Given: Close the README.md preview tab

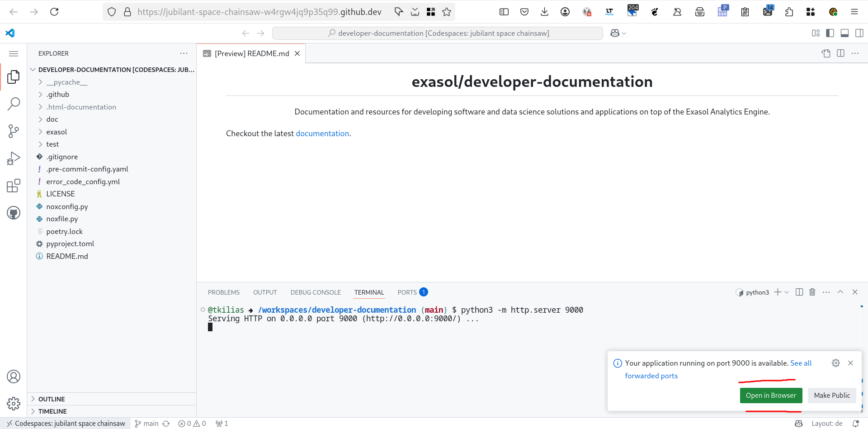Looking at the screenshot, I should [297, 53].
